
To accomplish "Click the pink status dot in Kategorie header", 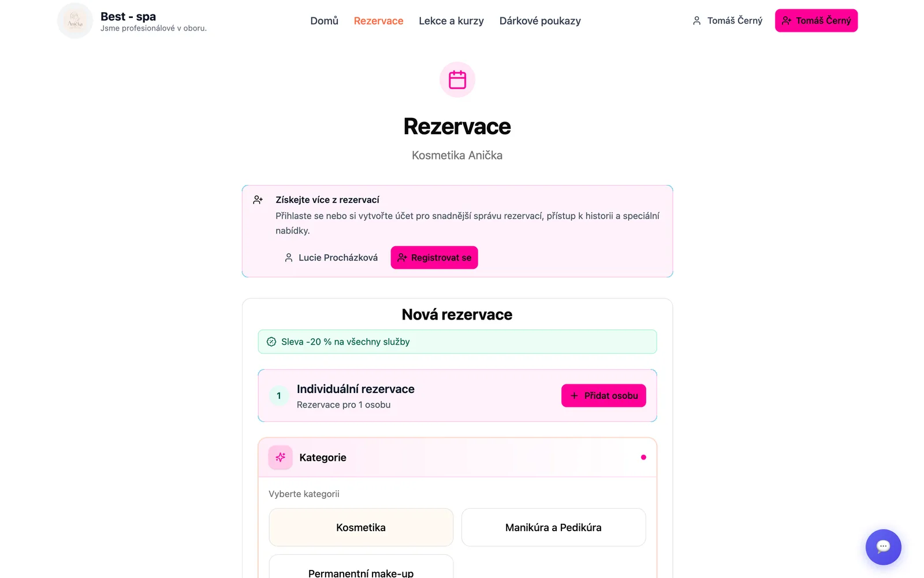I will point(643,458).
